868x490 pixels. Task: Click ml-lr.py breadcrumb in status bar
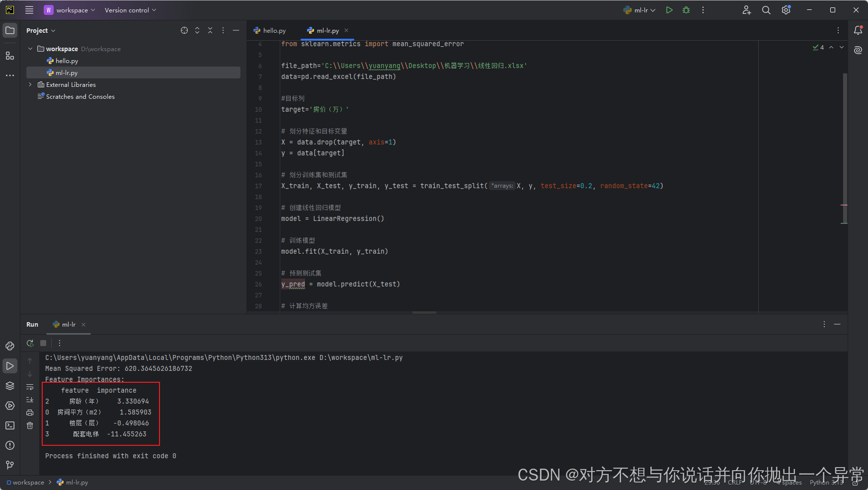point(73,483)
